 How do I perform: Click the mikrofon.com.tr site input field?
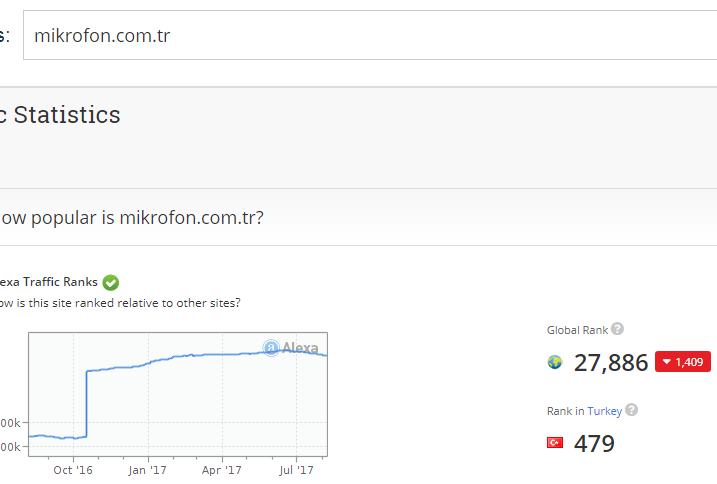pos(370,35)
